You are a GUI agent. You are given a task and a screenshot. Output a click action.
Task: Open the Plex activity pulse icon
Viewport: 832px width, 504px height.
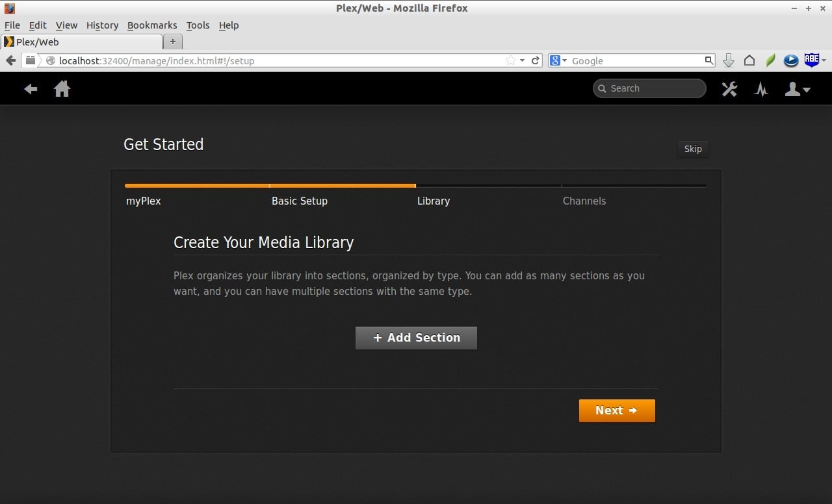click(x=760, y=89)
